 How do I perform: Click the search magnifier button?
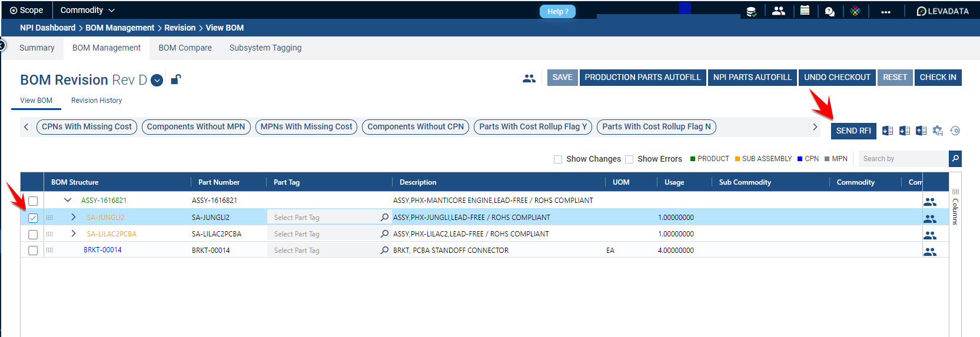pyautogui.click(x=955, y=158)
